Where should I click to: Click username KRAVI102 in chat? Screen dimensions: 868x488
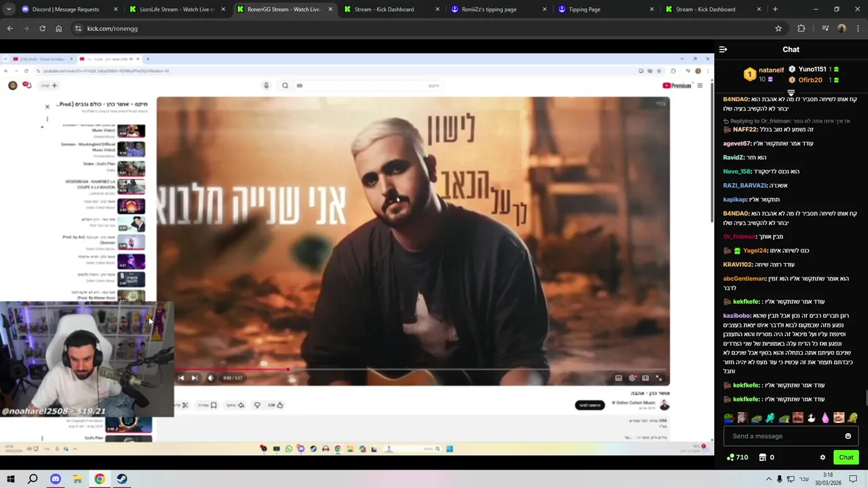[737, 264]
